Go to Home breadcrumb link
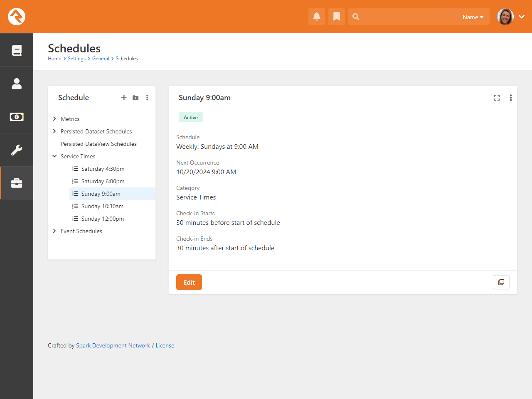 [54, 59]
